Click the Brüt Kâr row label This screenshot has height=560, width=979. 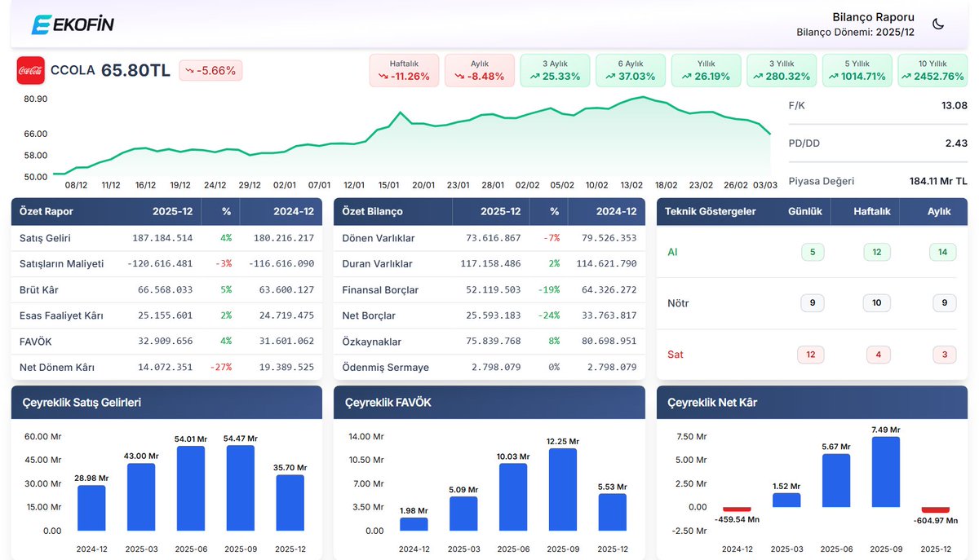[39, 290]
